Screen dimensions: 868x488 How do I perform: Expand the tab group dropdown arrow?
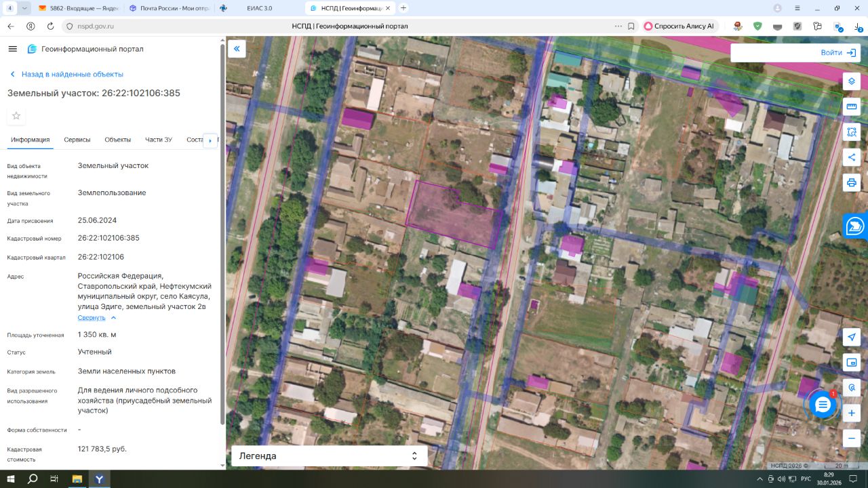point(25,8)
